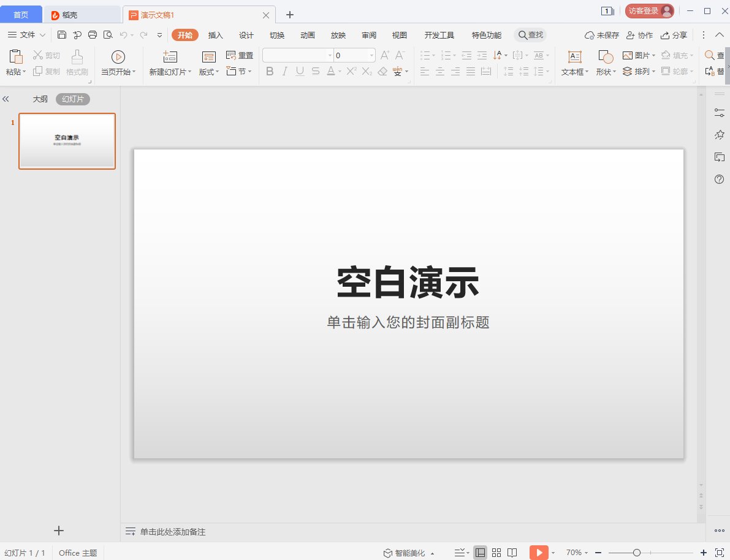Start slideshow from current page (当页开始)
Screen dimensions: 730x560
[x=116, y=61]
